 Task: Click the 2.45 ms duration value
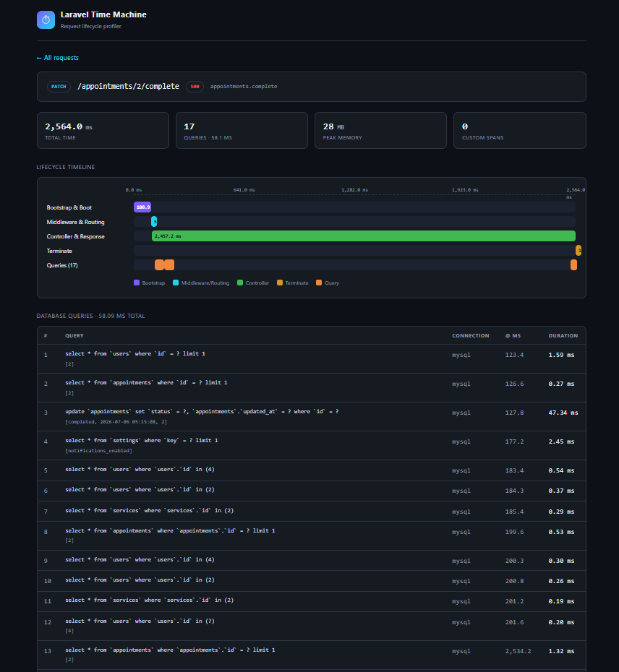click(x=562, y=441)
